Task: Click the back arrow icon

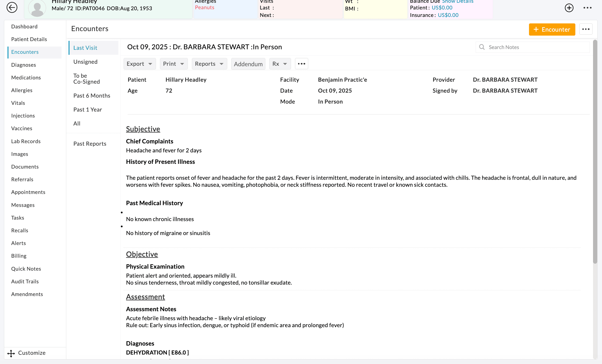Action: (x=12, y=7)
